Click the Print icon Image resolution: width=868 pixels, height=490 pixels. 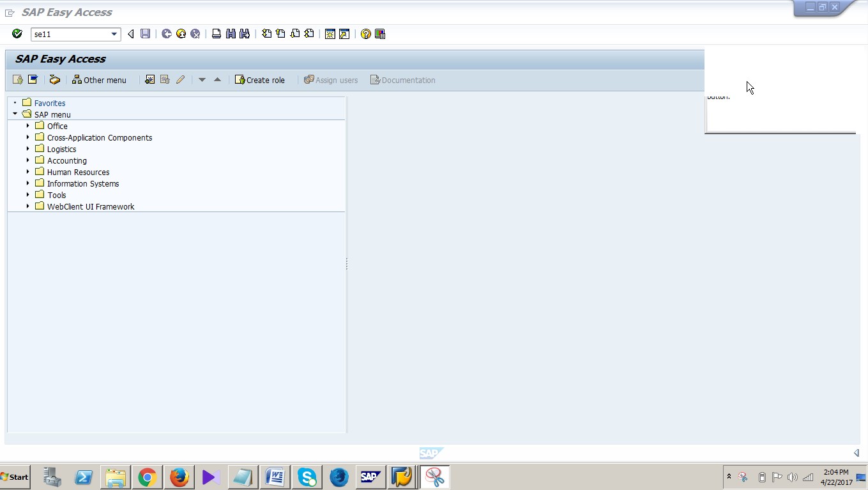point(216,34)
